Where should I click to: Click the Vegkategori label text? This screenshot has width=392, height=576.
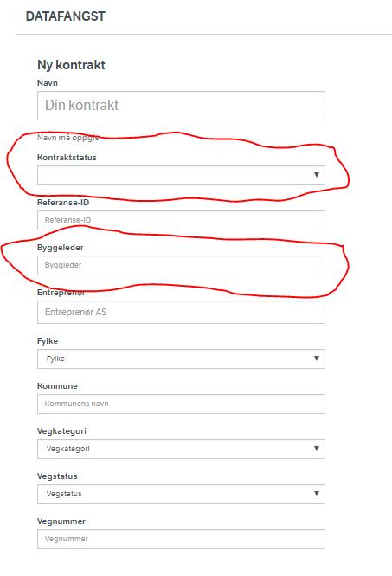[61, 431]
